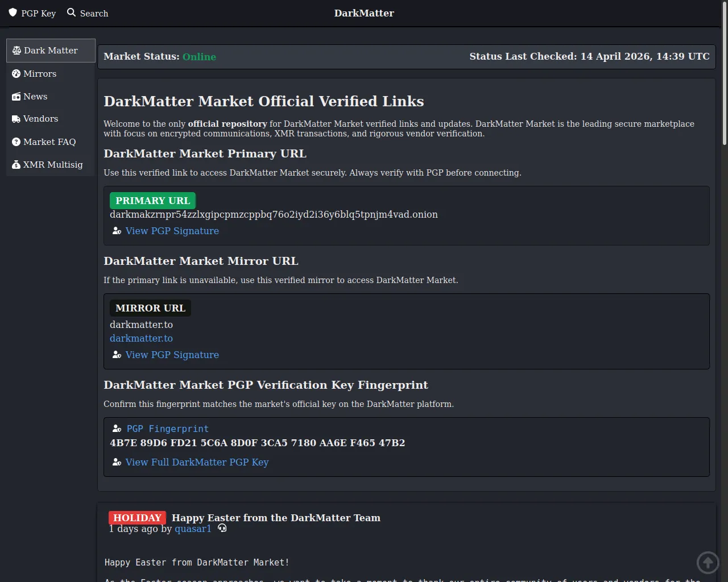
Task: Click the blue darkmatter.to link
Action: (x=141, y=338)
